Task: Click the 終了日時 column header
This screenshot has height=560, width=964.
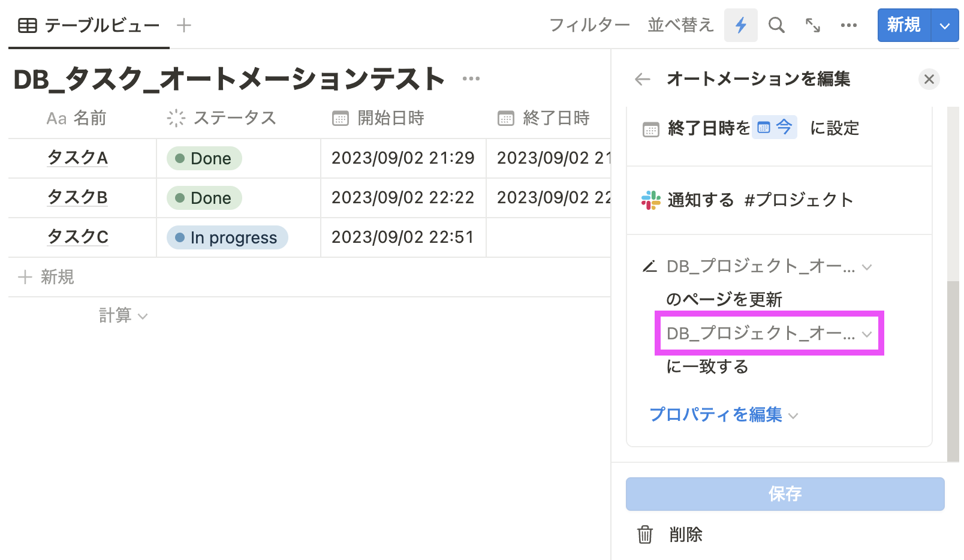Action: coord(544,118)
